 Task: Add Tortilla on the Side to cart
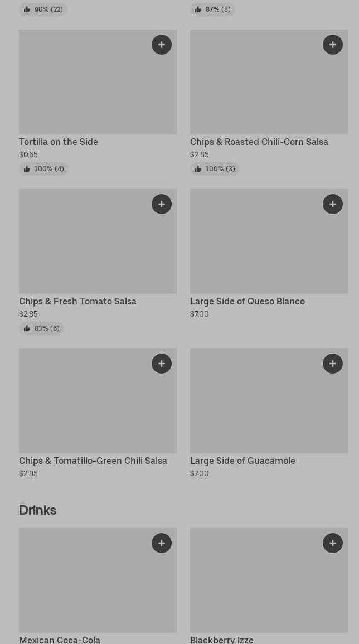pyautogui.click(x=162, y=45)
